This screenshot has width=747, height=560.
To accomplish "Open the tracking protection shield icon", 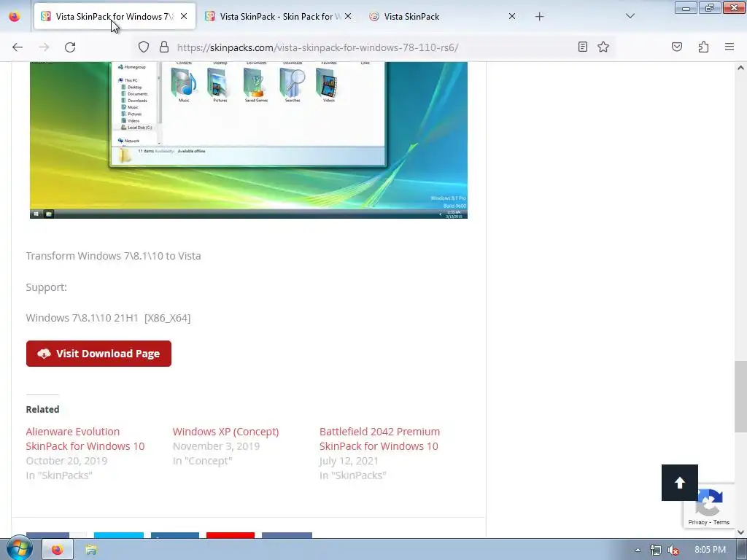I will tap(144, 47).
